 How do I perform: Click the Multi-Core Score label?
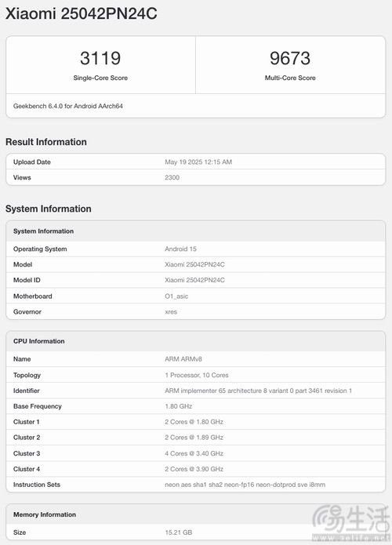290,78
